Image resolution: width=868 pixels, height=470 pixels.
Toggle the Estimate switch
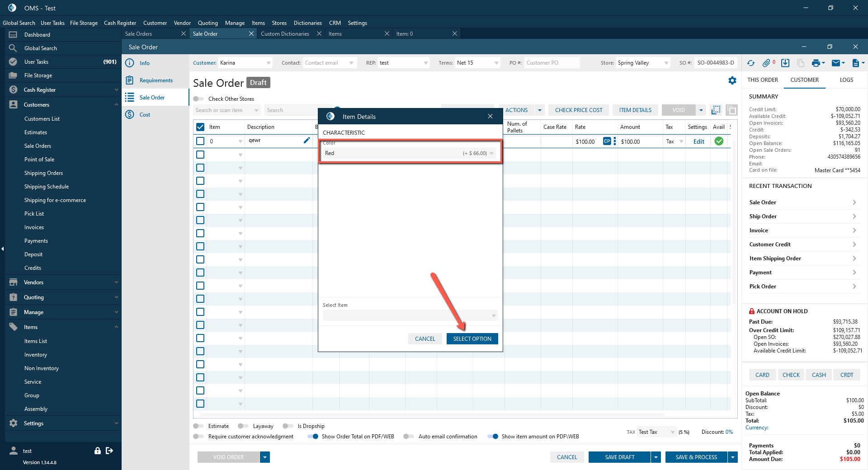pos(198,426)
